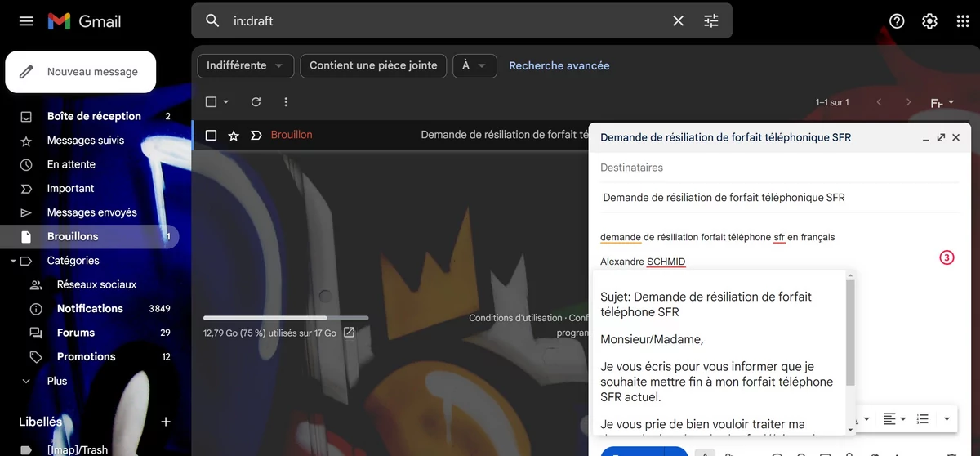Open Boîte de réception folder
The height and width of the screenshot is (456, 980).
[94, 116]
